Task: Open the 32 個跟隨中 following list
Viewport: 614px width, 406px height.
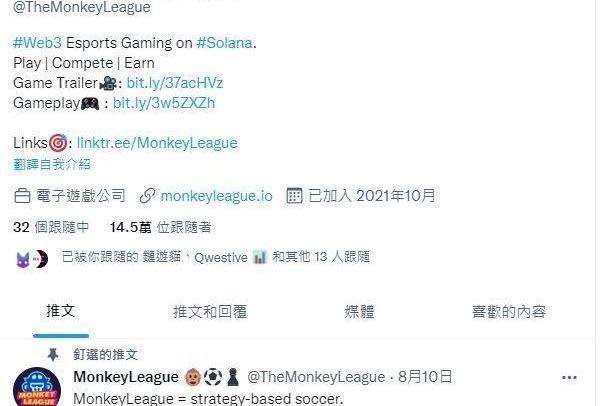Action: point(51,227)
